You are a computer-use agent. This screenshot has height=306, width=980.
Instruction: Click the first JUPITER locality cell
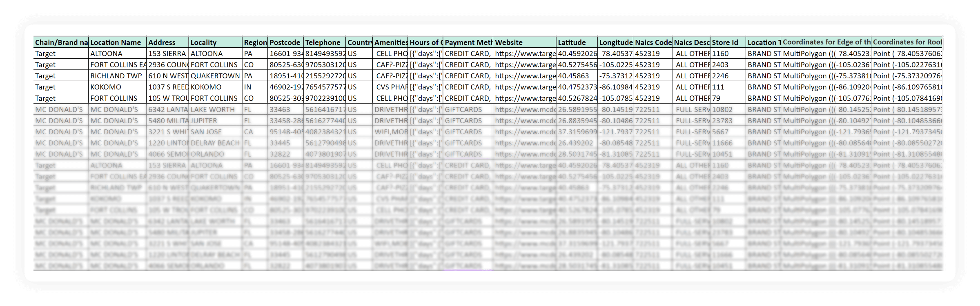(x=204, y=121)
